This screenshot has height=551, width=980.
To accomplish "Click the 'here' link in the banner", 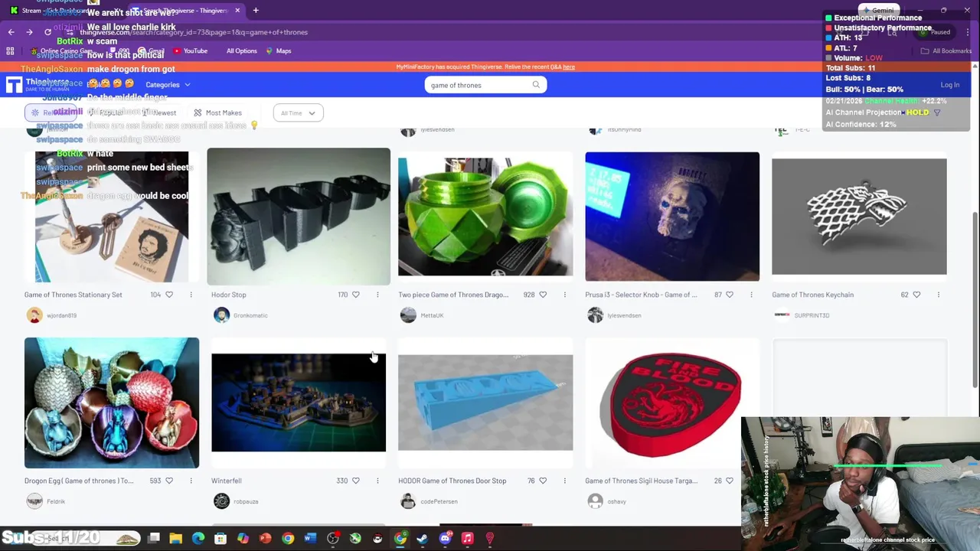I will point(569,67).
